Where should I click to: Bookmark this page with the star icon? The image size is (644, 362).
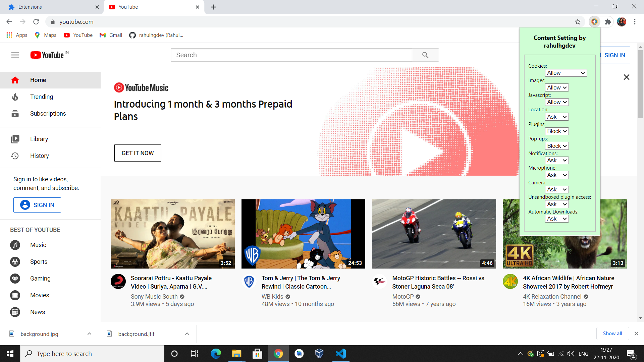point(578,22)
